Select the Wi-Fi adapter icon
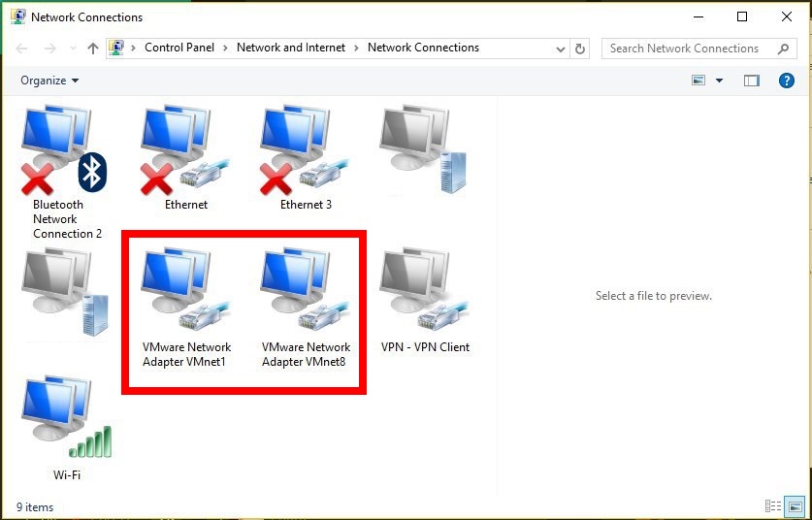 [x=66, y=416]
